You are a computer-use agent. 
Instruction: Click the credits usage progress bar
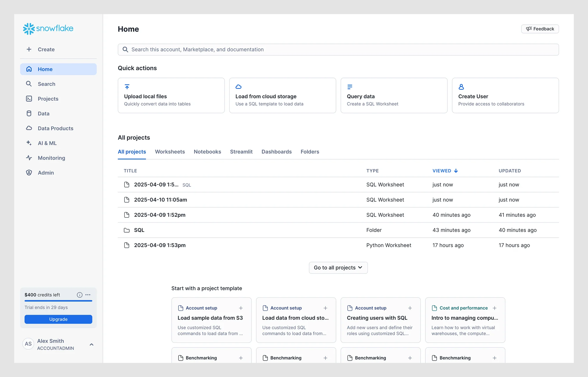[x=58, y=301]
